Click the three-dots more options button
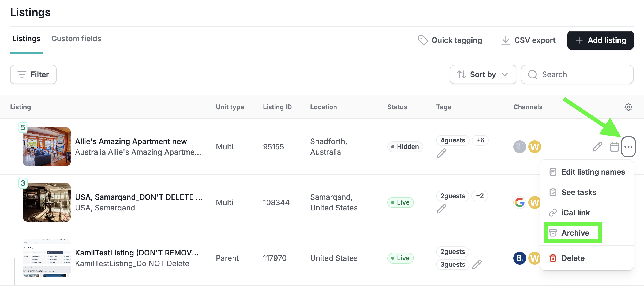Image resolution: width=644 pixels, height=286 pixels. coord(628,147)
